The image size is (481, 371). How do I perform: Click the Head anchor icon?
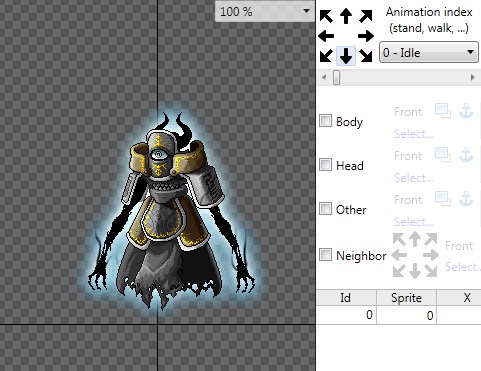[x=466, y=155]
